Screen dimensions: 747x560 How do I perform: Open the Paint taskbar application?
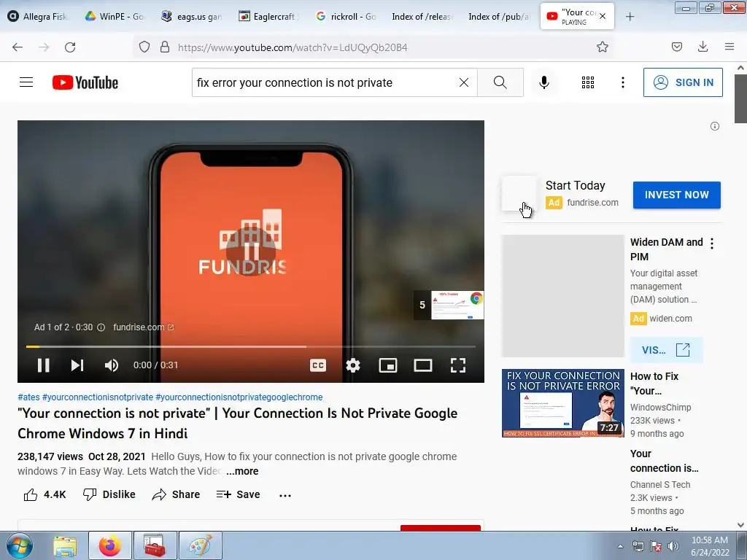tap(201, 545)
